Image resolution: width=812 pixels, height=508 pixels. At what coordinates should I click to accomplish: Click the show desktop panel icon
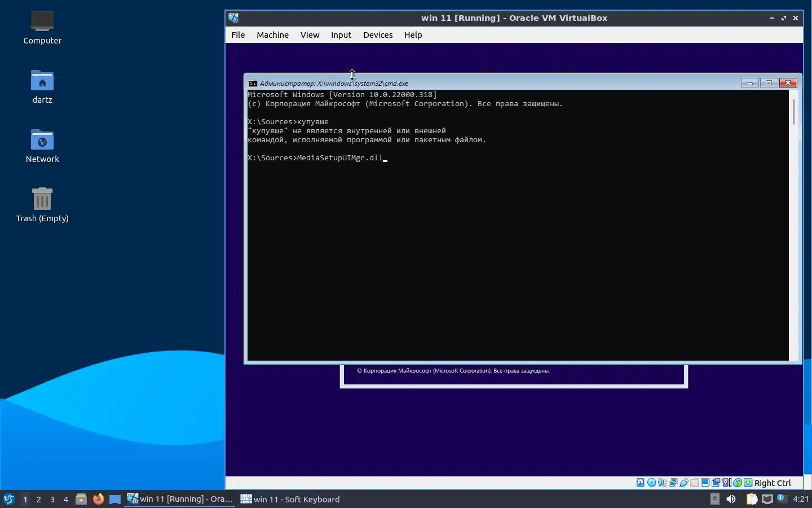pos(115,499)
